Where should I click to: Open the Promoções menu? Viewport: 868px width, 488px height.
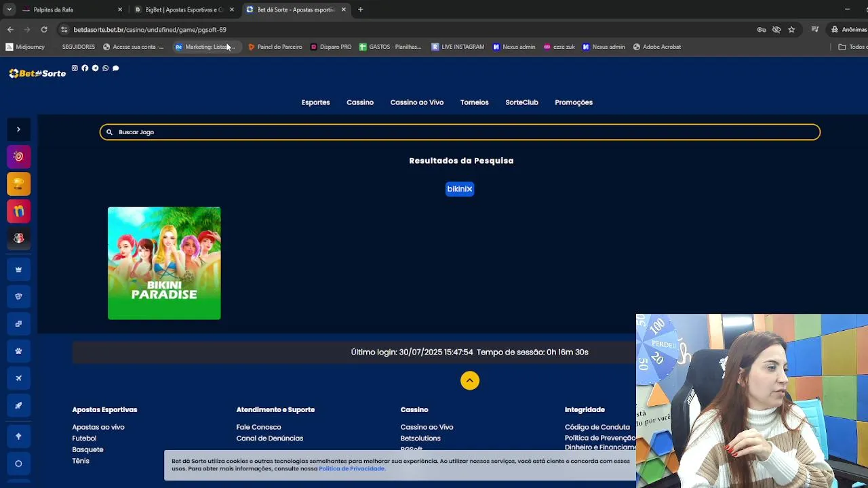pyautogui.click(x=574, y=102)
